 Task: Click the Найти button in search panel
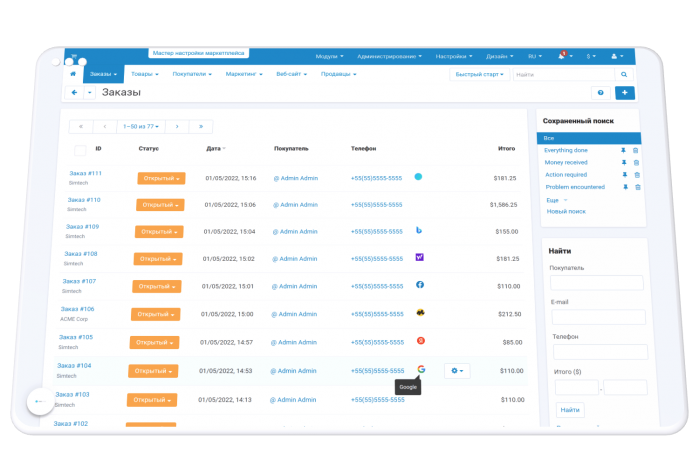(570, 410)
